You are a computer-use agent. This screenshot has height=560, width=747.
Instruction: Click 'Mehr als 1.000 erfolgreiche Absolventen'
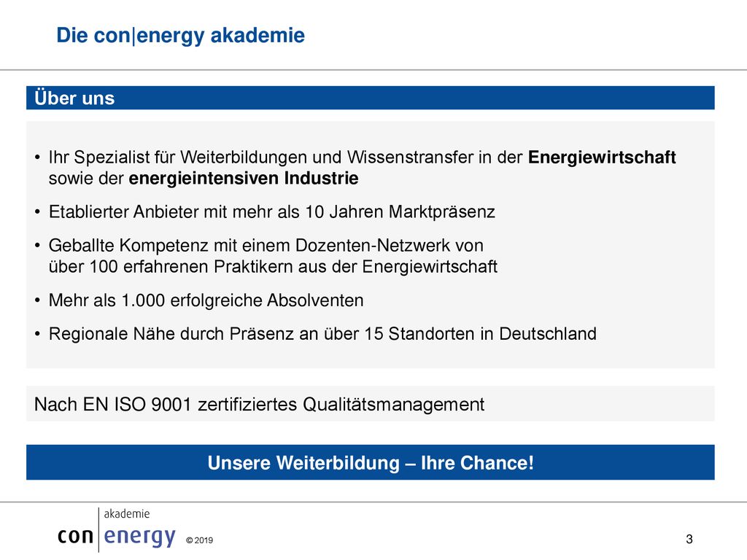click(x=206, y=300)
